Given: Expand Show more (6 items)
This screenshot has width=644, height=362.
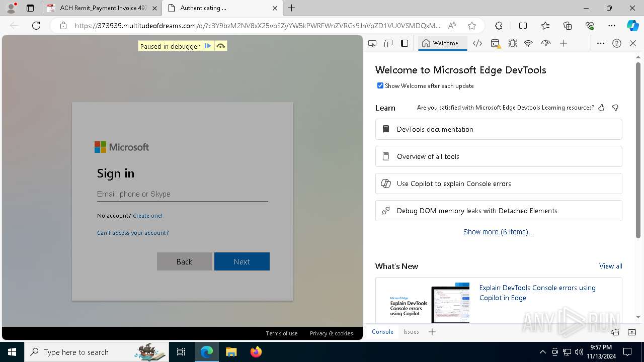Looking at the screenshot, I should coord(499,232).
